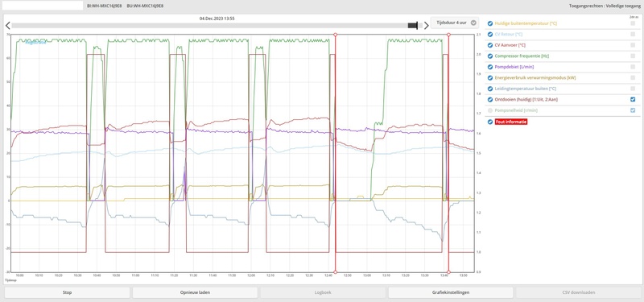This screenshot has height=302, width=644.
Task: Toggle visibility check for Ontdooien (huidig)
Action: pyautogui.click(x=490, y=99)
